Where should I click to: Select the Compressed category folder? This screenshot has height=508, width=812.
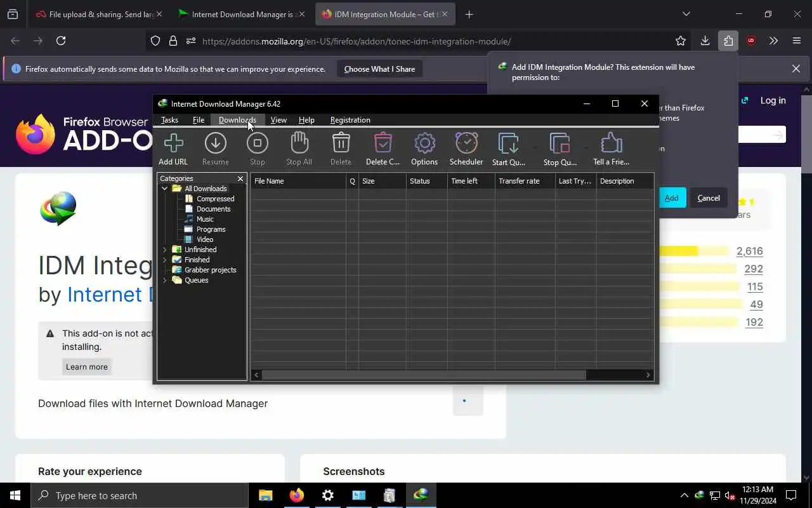(215, 199)
